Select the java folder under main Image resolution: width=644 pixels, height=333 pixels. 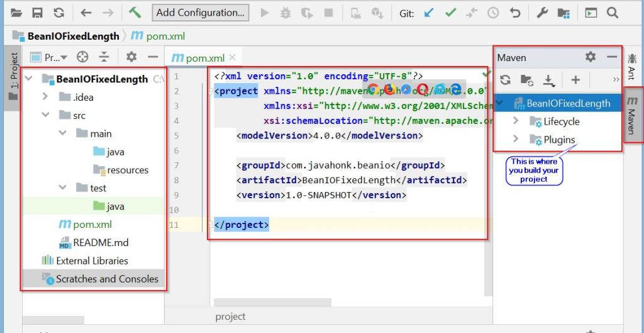[x=108, y=152]
